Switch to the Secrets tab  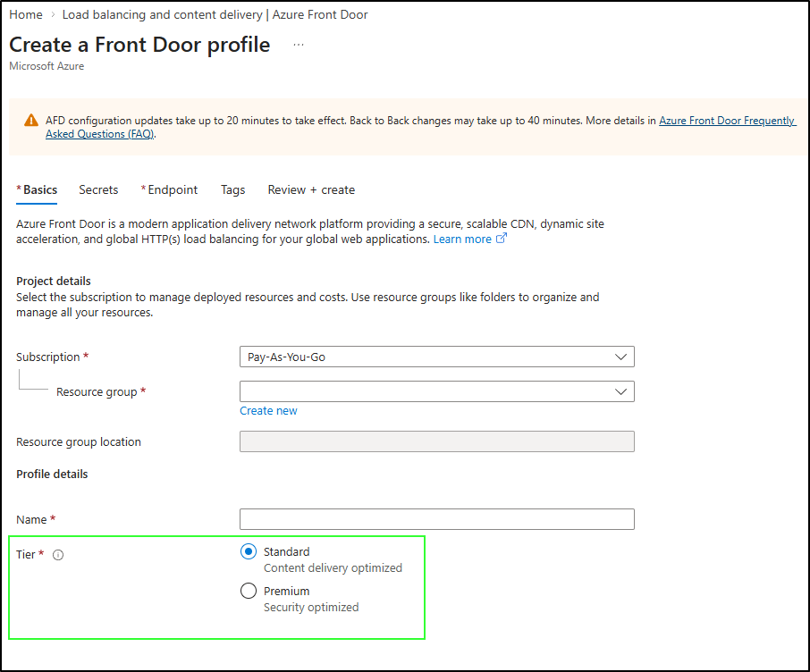98,189
